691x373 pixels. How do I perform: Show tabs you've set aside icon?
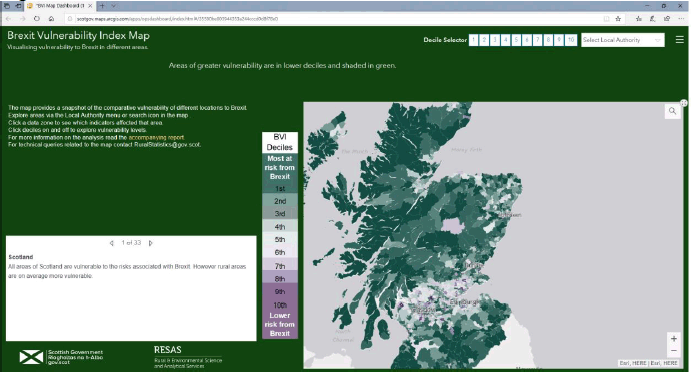coord(7,6)
